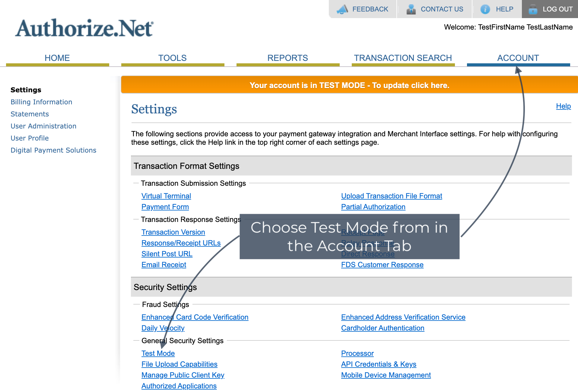The image size is (578, 392).
Task: Open the Authorized Applications link
Action: click(179, 386)
